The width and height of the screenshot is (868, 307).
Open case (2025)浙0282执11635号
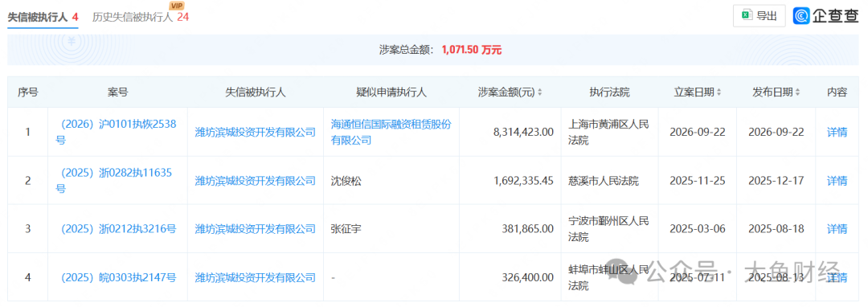pyautogui.click(x=117, y=180)
